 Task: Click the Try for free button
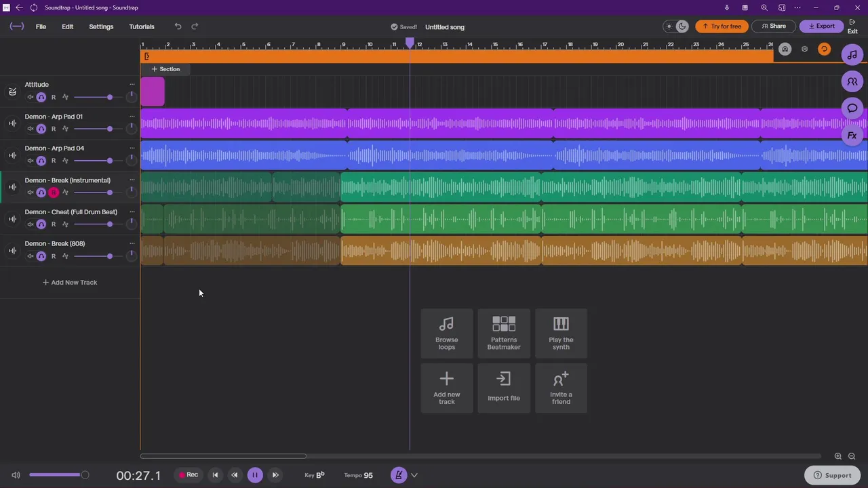pos(722,26)
